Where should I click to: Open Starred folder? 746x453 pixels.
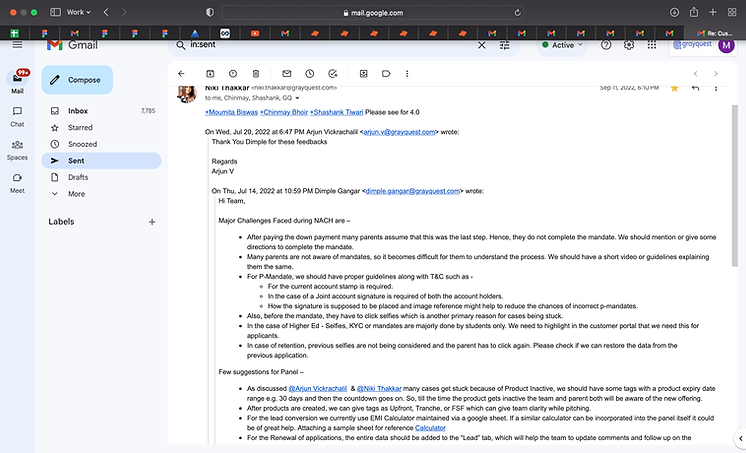click(101, 128)
